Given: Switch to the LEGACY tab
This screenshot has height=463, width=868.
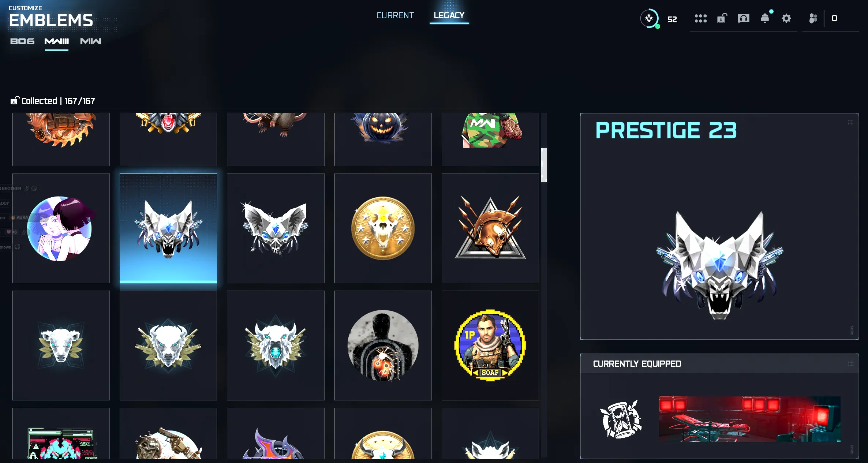Looking at the screenshot, I should [449, 15].
